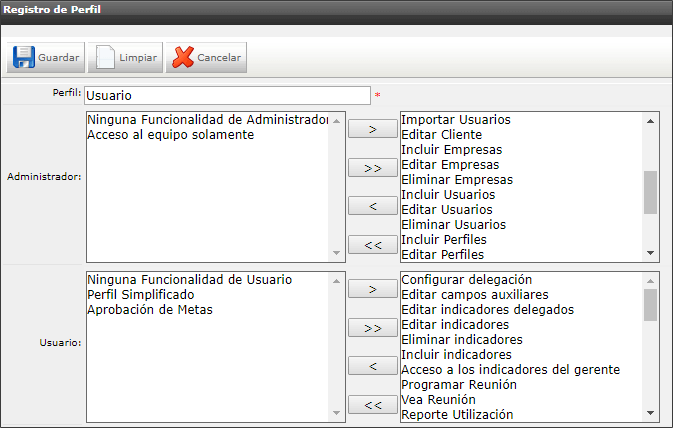Click up arrow of Usuario left list scrollbar
The height and width of the screenshot is (428, 673).
[336, 281]
